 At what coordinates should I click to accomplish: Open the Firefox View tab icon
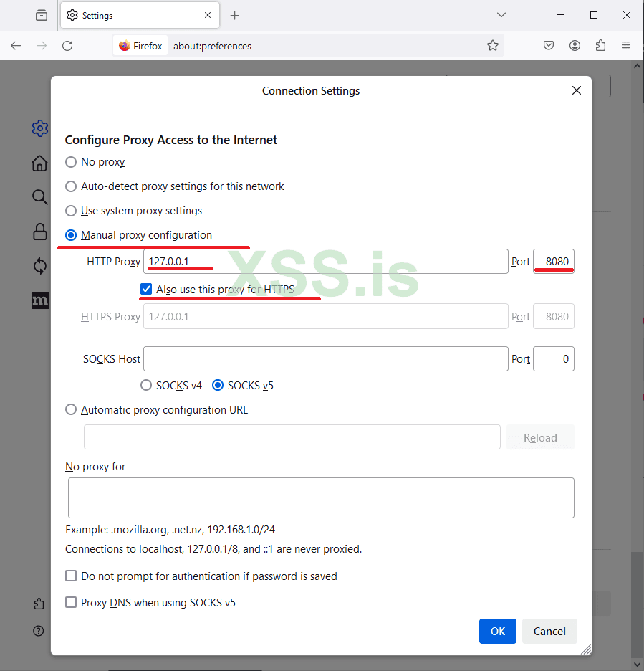pos(42,15)
